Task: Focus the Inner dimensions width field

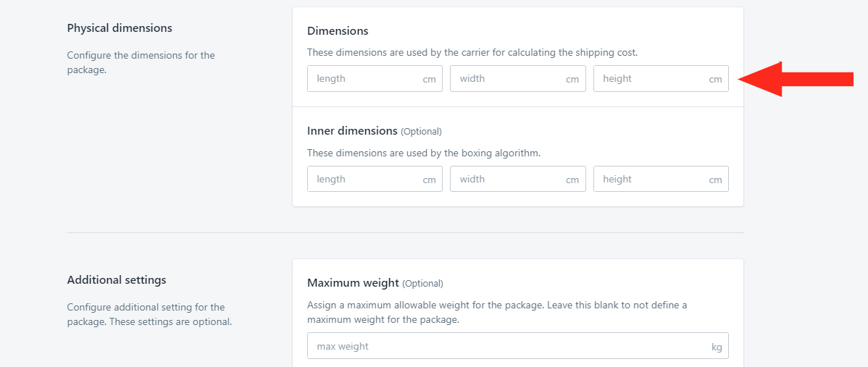Action: click(517, 179)
